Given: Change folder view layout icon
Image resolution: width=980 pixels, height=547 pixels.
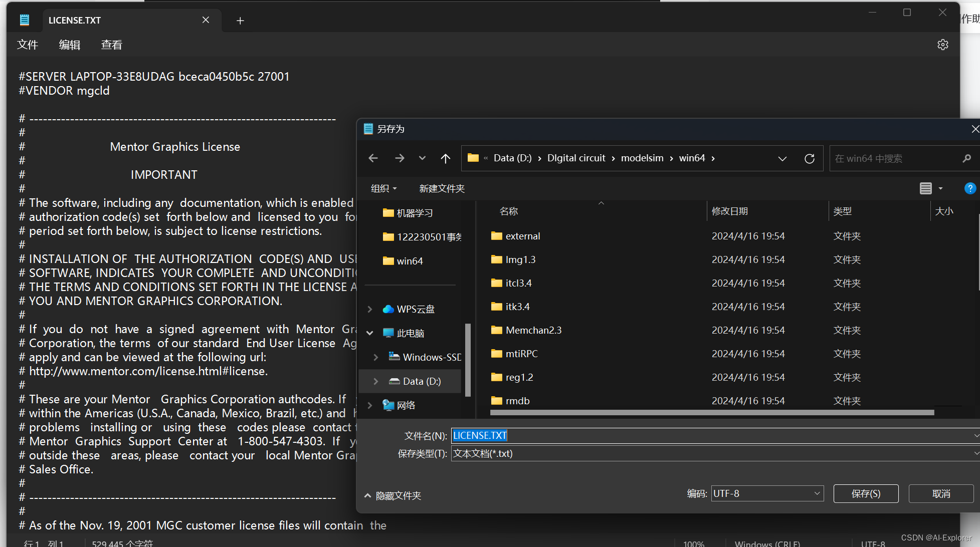Looking at the screenshot, I should pos(926,188).
